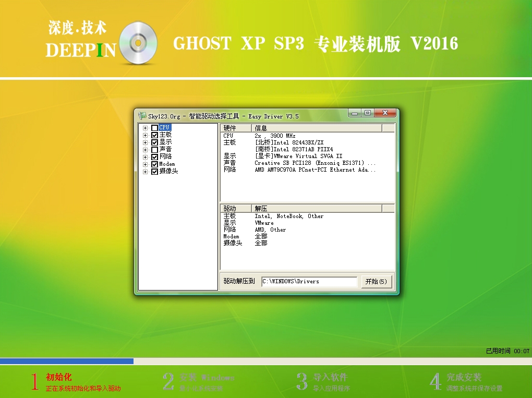Uncheck the 主板 checkbox in the tree
The height and width of the screenshot is (398, 532).
point(154,135)
